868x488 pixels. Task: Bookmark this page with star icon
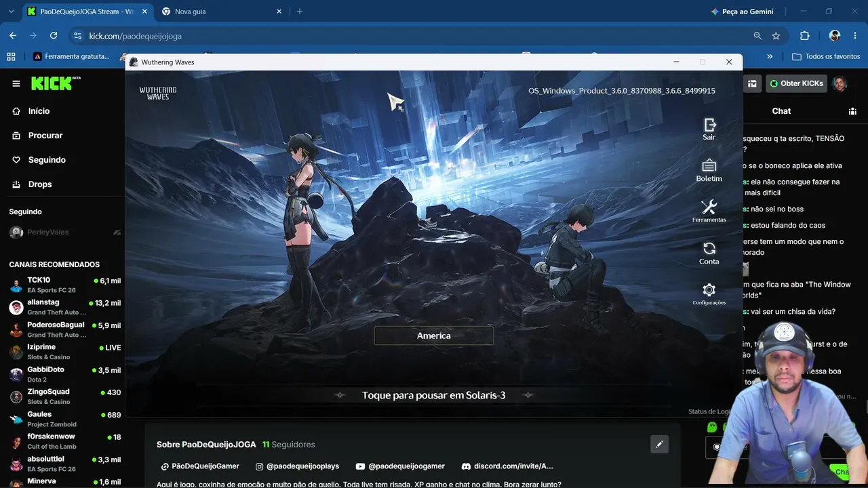776,36
